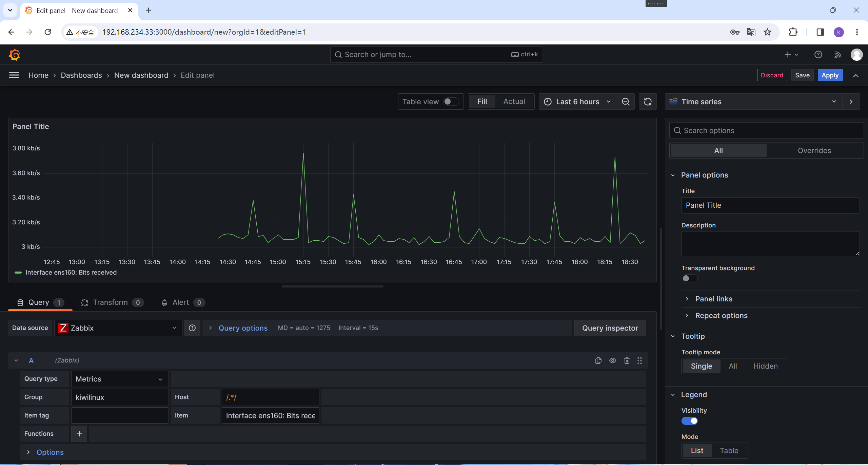Turn off Legend Visibility switch
868x465 pixels.
tap(689, 421)
